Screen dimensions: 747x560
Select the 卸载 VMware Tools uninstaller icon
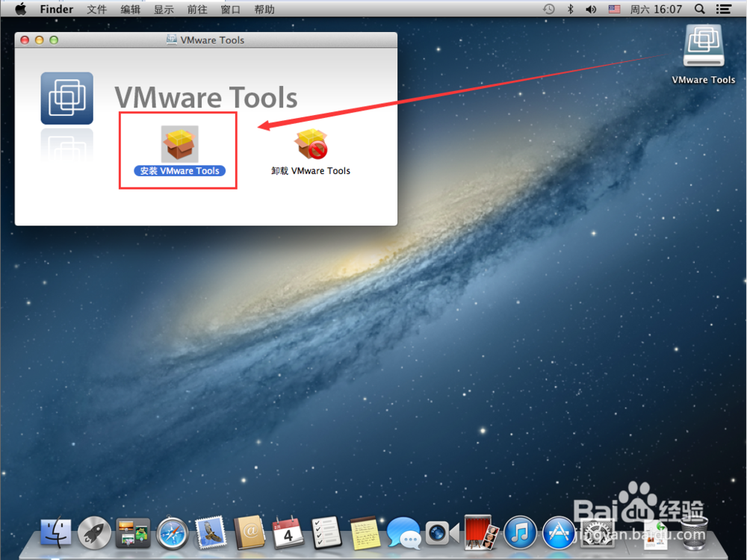311,144
